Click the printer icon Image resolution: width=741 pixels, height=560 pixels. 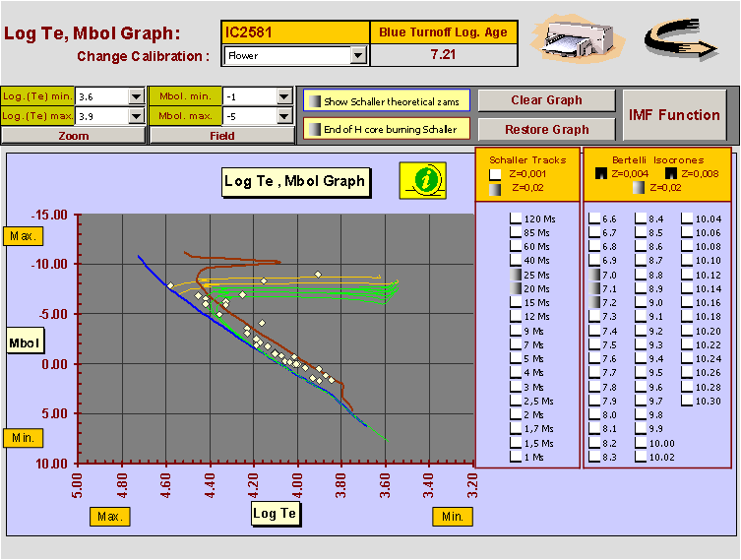pos(579,38)
